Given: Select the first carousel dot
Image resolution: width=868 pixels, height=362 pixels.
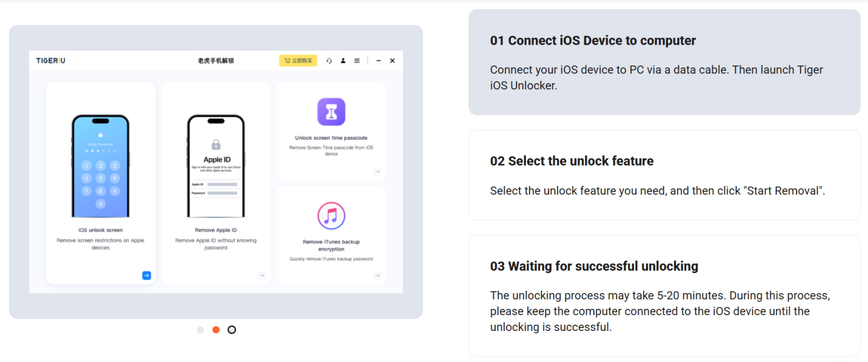Looking at the screenshot, I should pos(200,330).
